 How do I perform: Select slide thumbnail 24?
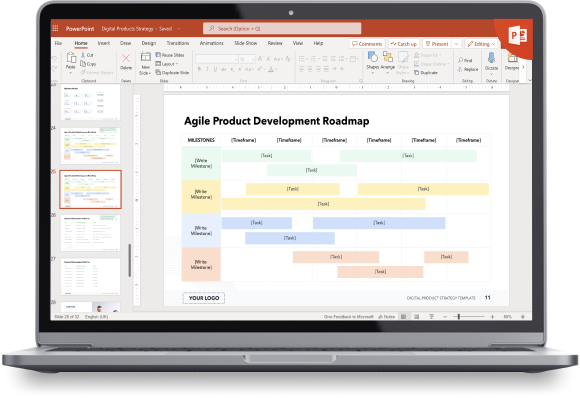90,146
